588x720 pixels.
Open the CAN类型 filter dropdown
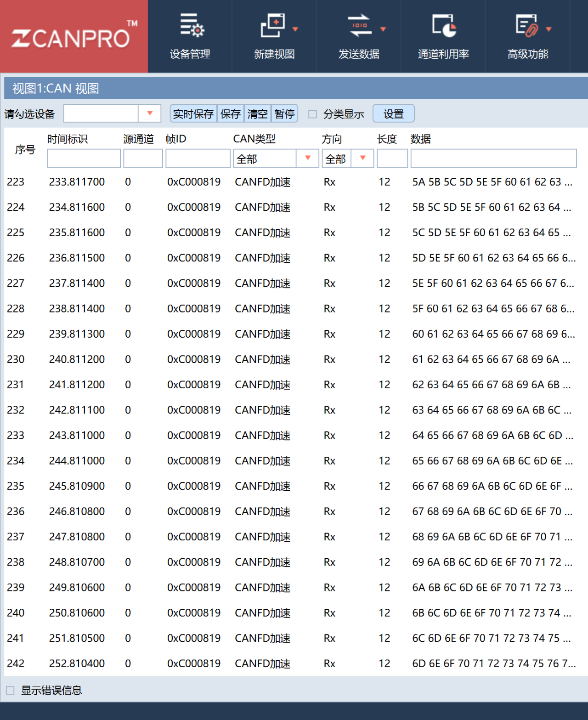click(x=308, y=159)
